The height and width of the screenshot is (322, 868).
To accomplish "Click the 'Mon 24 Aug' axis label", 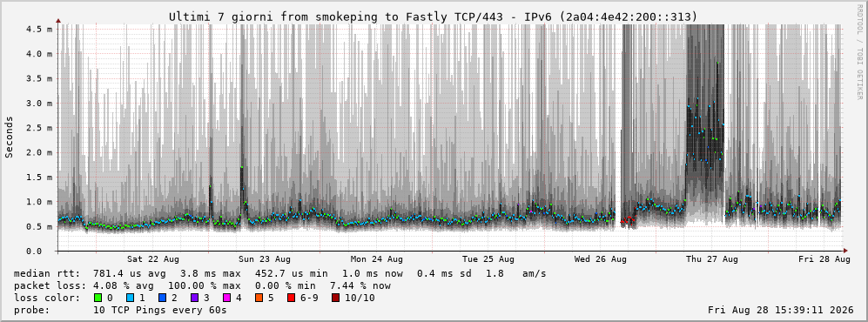I will tap(376, 259).
